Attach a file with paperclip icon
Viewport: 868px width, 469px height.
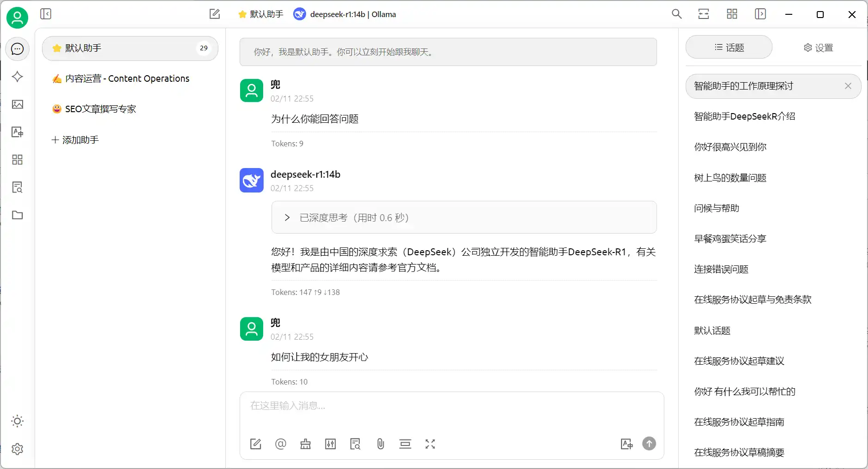[380, 444]
